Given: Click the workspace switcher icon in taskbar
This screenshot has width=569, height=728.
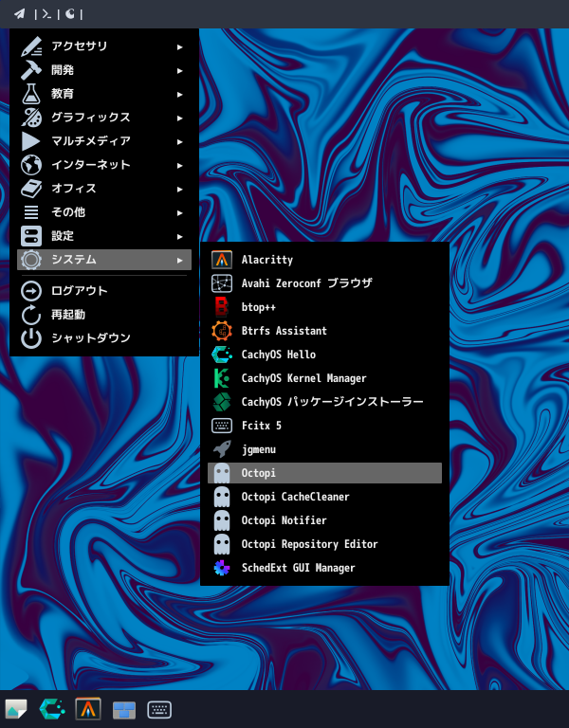Looking at the screenshot, I should click(x=124, y=710).
